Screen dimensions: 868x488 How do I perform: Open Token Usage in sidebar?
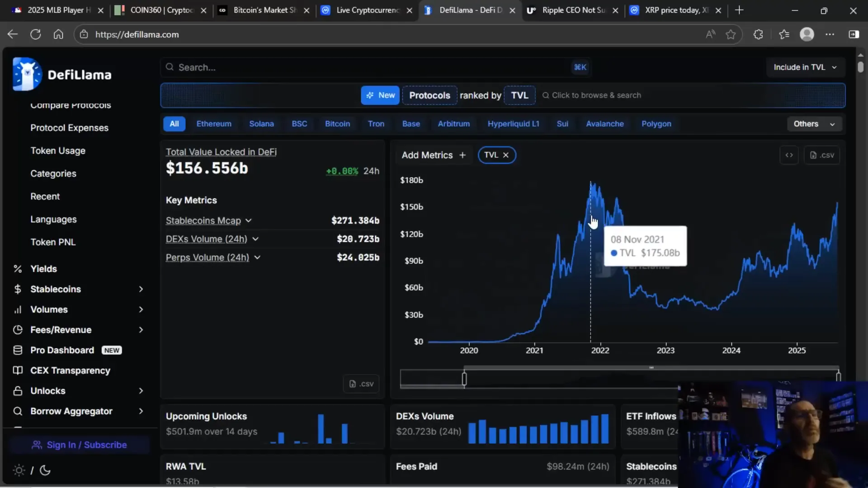58,151
